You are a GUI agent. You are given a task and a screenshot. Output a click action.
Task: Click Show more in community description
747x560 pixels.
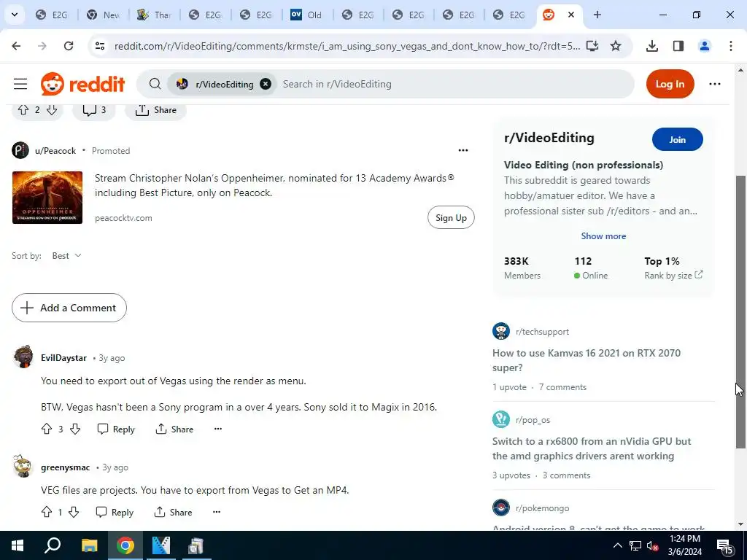tap(603, 236)
